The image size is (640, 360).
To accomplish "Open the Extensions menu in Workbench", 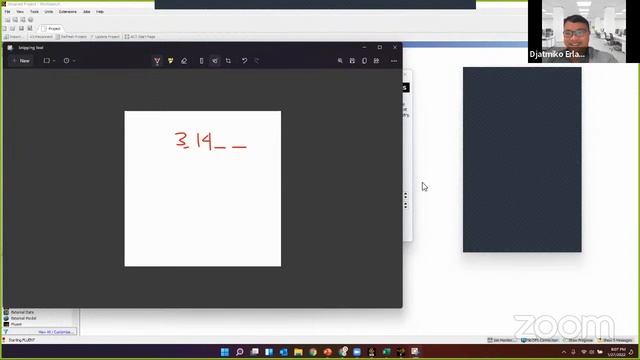I will coord(68,12).
